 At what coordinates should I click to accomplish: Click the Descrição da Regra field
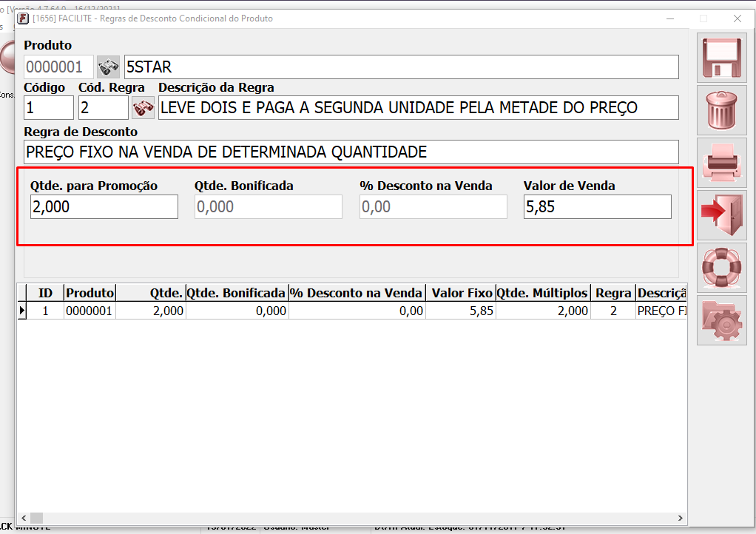pos(418,107)
